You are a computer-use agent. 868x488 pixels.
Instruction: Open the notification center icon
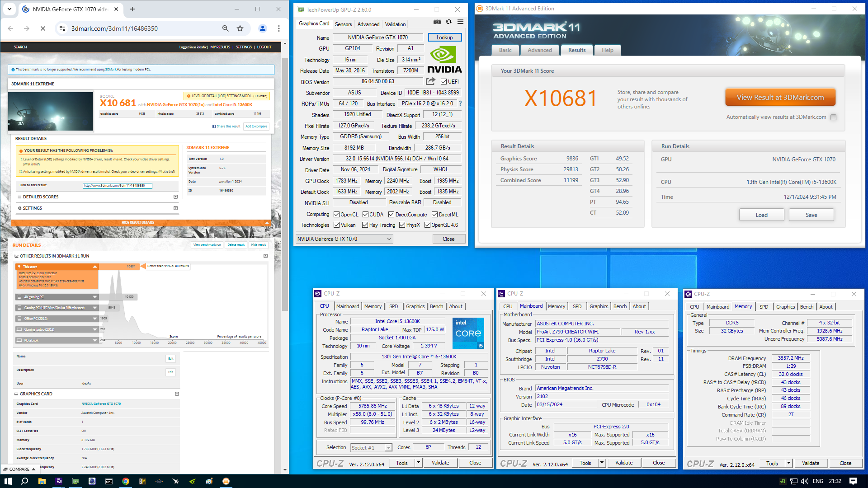pyautogui.click(x=853, y=481)
